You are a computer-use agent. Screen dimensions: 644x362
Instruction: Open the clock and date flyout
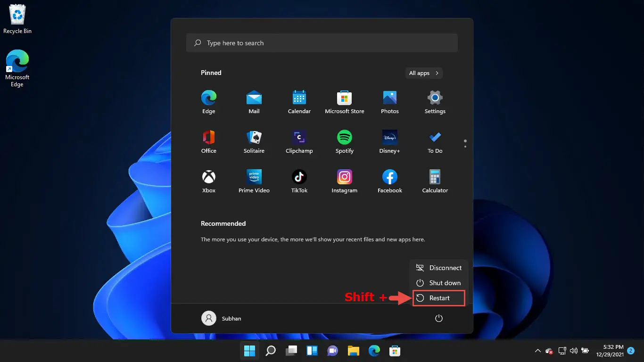(x=610, y=351)
